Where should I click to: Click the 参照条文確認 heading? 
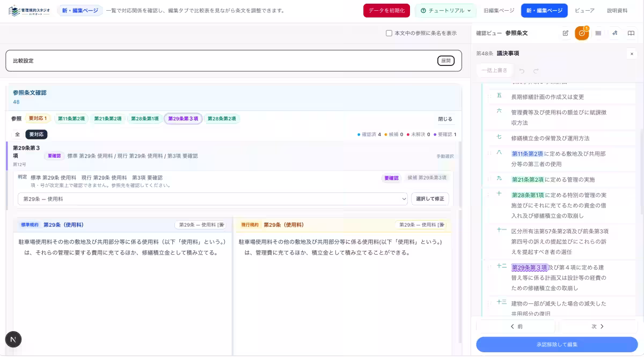[30, 93]
